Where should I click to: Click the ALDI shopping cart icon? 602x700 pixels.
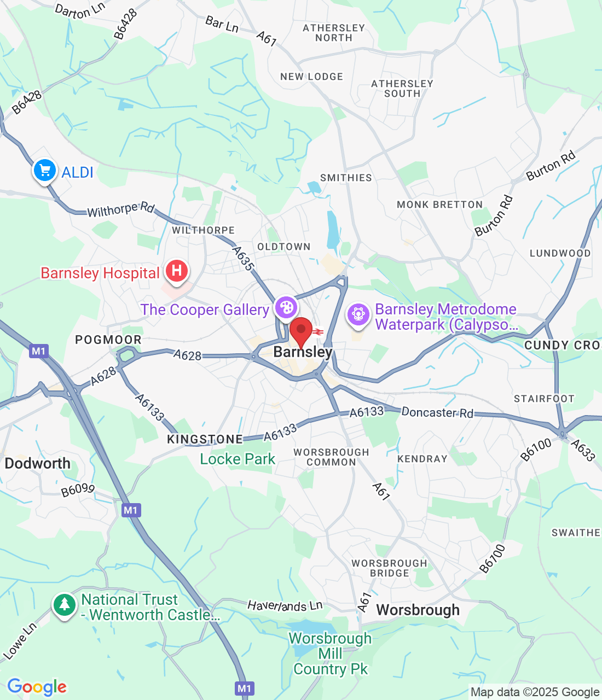coord(45,171)
